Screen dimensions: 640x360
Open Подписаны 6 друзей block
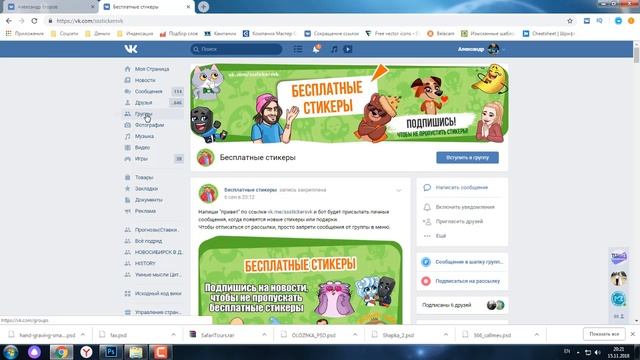click(462, 305)
